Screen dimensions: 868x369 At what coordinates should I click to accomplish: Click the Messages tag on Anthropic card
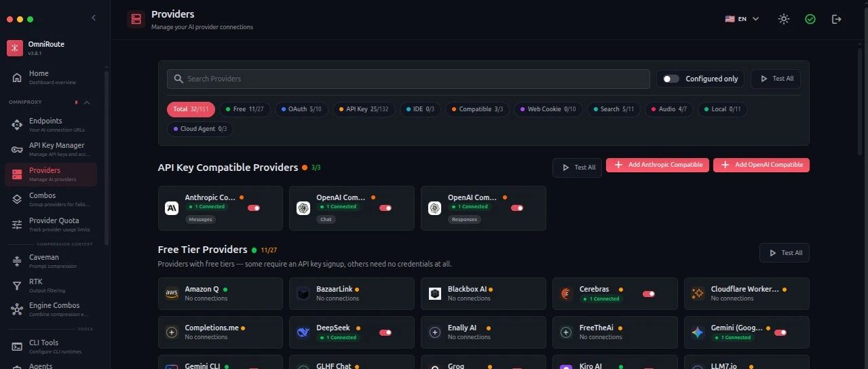tap(200, 219)
